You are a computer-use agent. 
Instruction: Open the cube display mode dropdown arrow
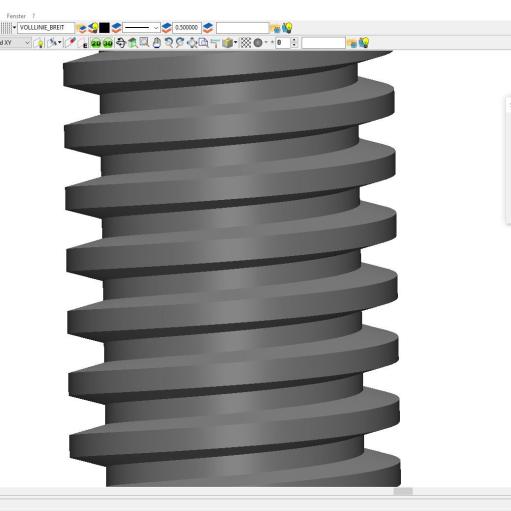[235, 43]
